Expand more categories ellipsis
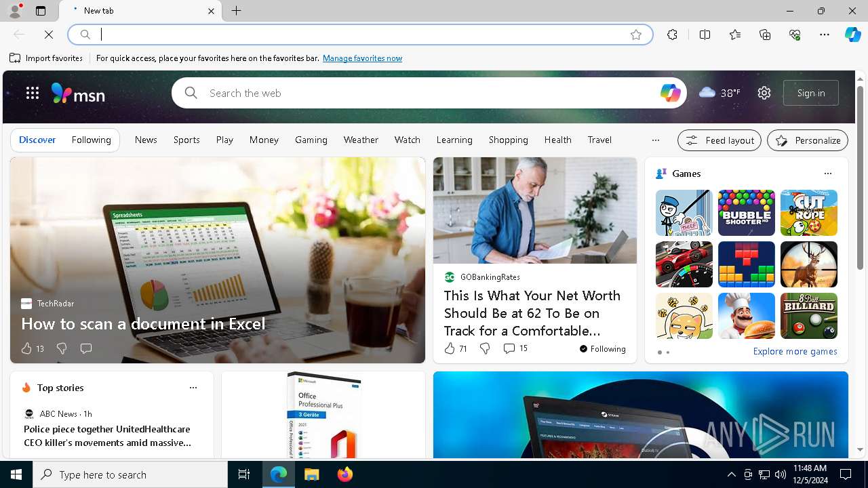The height and width of the screenshot is (488, 868). [655, 140]
